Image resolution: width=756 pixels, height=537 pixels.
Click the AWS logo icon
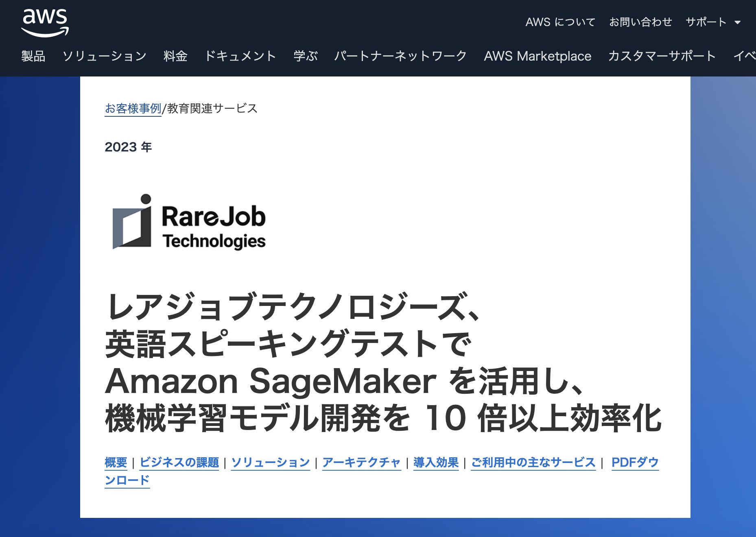pyautogui.click(x=45, y=22)
